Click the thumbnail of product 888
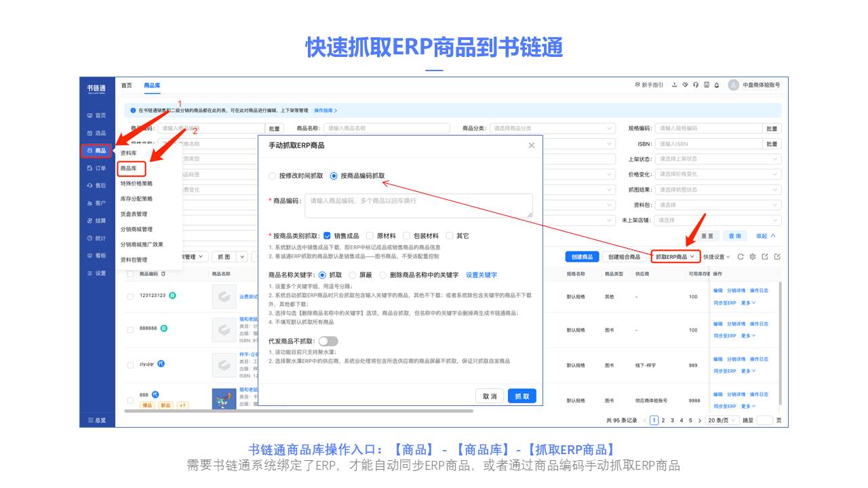 coord(224,399)
